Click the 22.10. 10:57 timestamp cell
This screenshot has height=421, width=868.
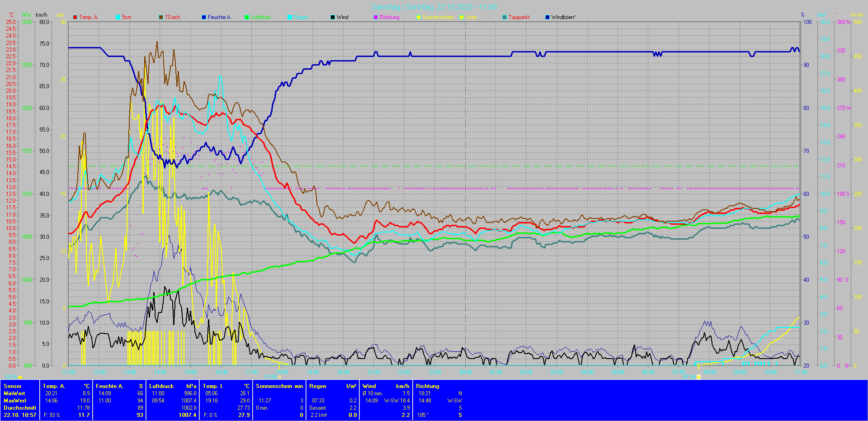tap(20, 415)
